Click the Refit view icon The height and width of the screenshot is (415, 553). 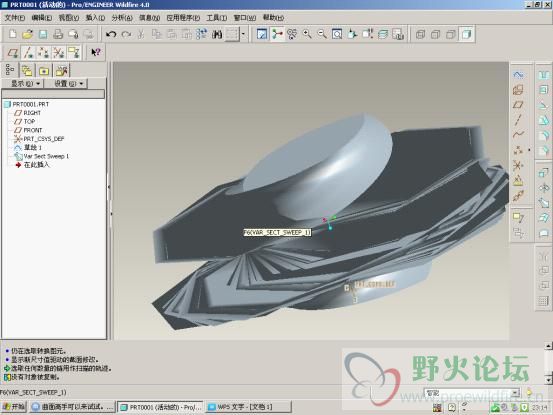pyautogui.click(x=337, y=34)
